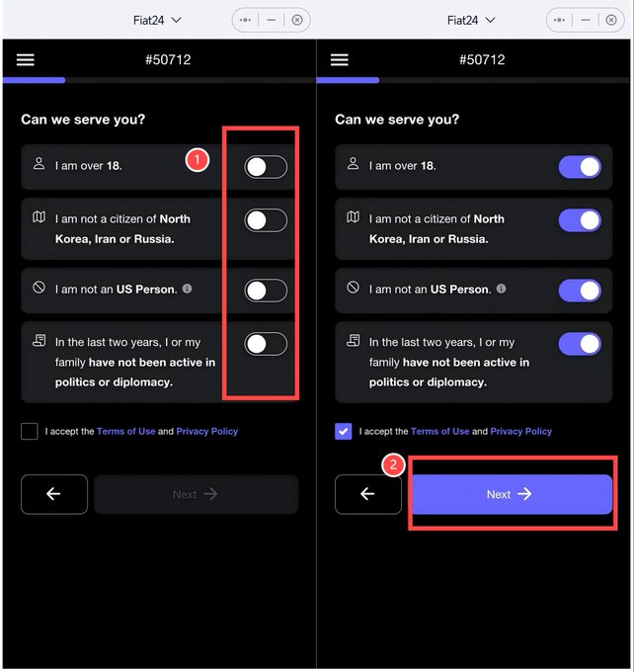Turn off politics or diplomacy toggle in right panel

click(x=580, y=344)
